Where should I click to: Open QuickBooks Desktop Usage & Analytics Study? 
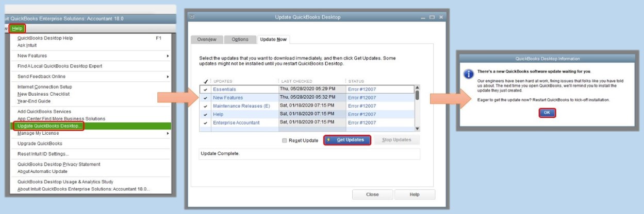tap(90, 182)
